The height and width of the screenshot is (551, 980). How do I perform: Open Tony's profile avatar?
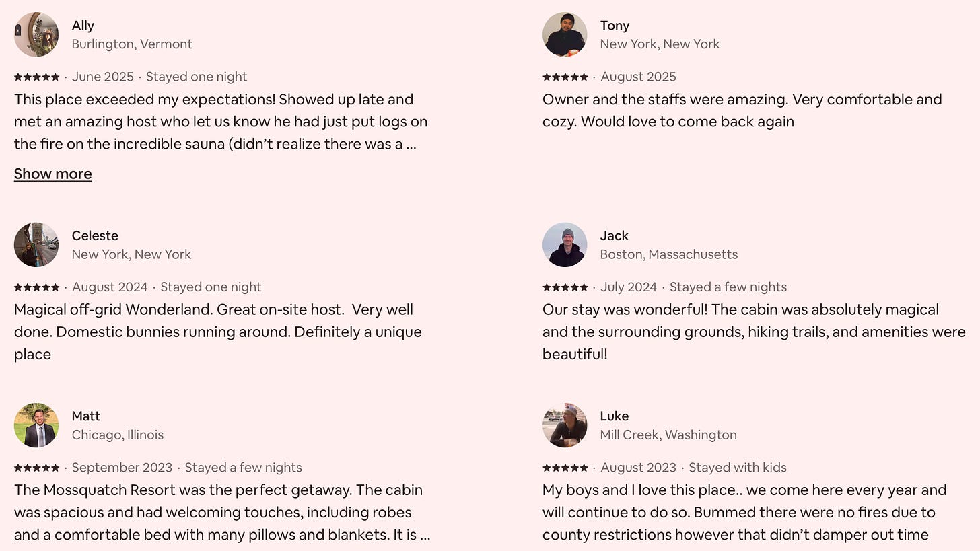[x=565, y=34]
